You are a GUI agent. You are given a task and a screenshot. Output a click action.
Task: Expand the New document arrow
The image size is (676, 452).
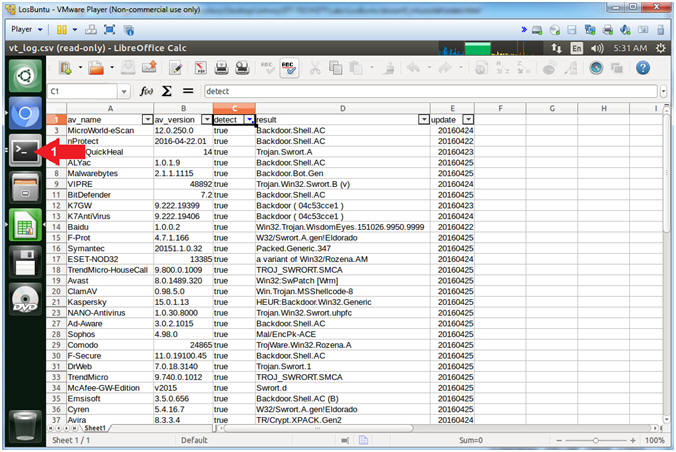point(80,68)
